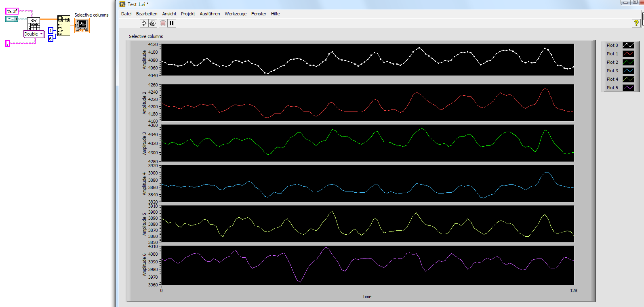The width and height of the screenshot is (644, 307).
Task: Open the Projekt menu
Action: pos(188,14)
